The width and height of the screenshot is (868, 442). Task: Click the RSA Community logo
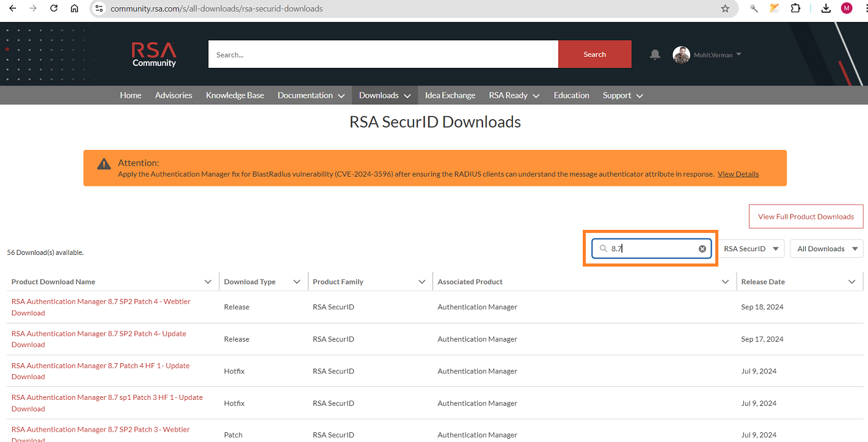point(153,54)
